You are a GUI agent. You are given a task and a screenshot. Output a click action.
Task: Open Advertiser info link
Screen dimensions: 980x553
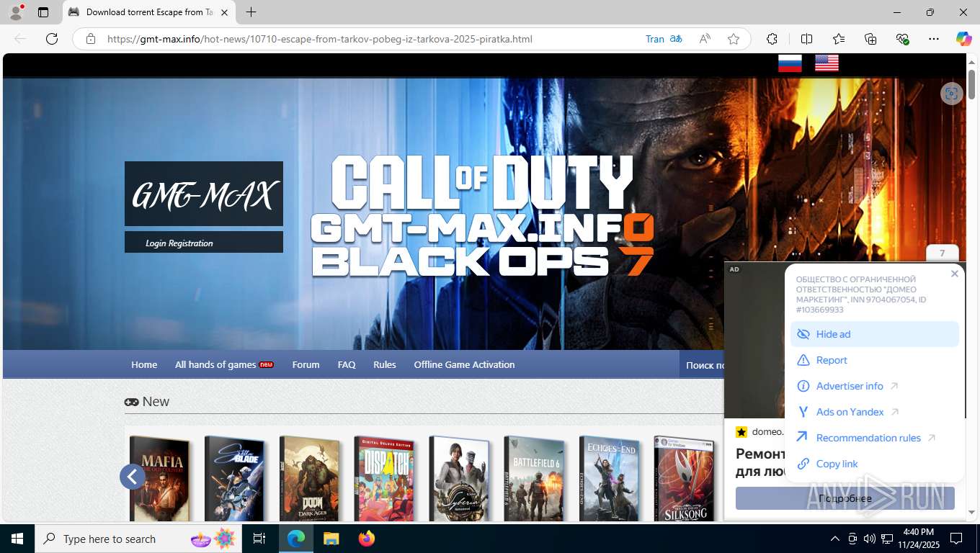[x=875, y=386]
